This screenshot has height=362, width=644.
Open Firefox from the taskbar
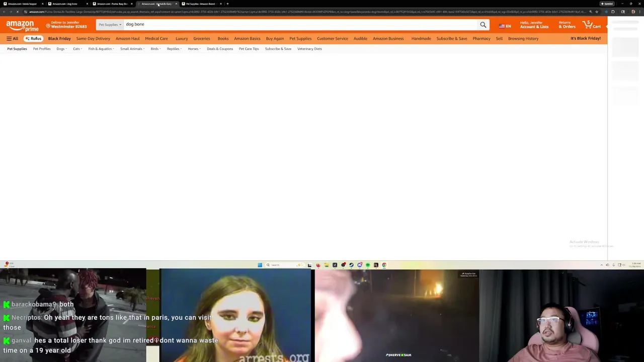pyautogui.click(x=318, y=265)
